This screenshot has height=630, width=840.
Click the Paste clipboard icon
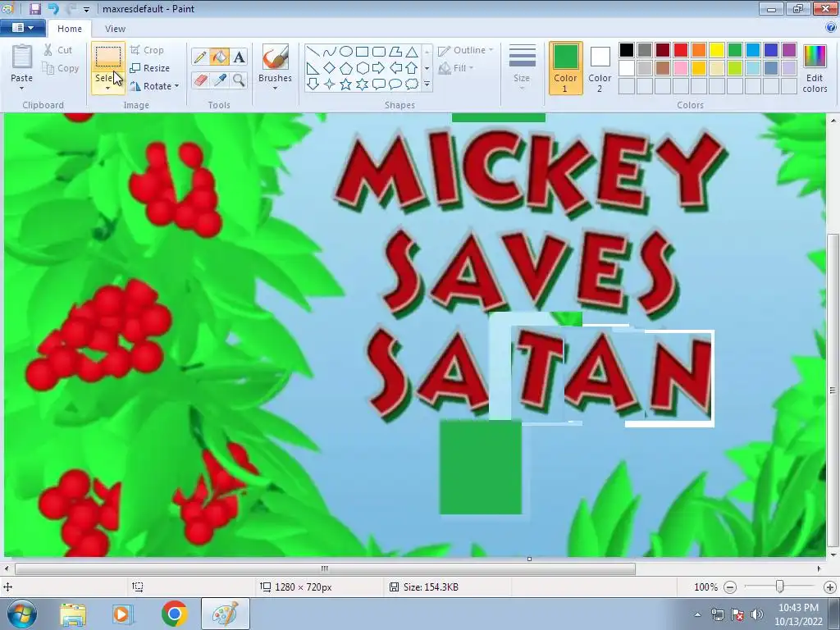coord(22,57)
